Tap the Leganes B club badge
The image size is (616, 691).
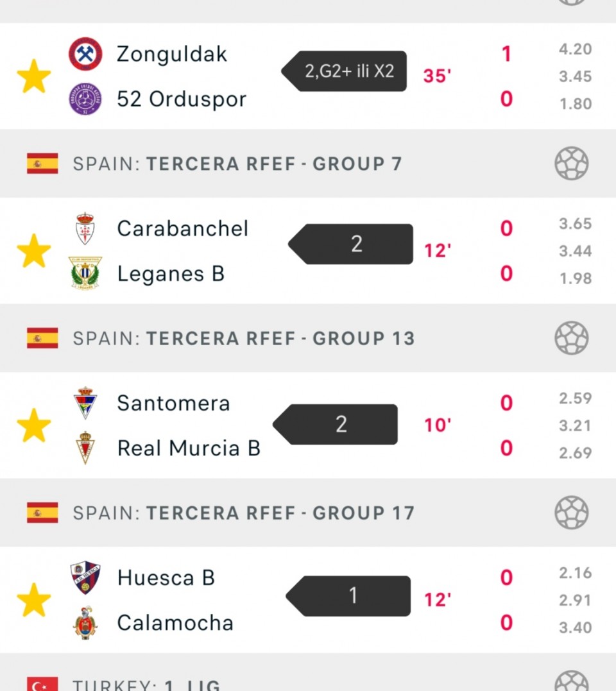point(85,273)
